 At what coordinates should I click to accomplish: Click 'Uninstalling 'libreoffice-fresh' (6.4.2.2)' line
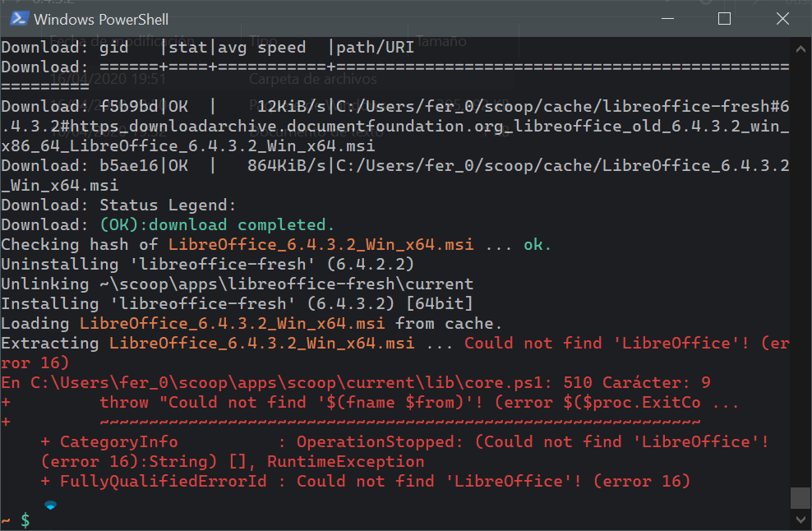coord(208,264)
